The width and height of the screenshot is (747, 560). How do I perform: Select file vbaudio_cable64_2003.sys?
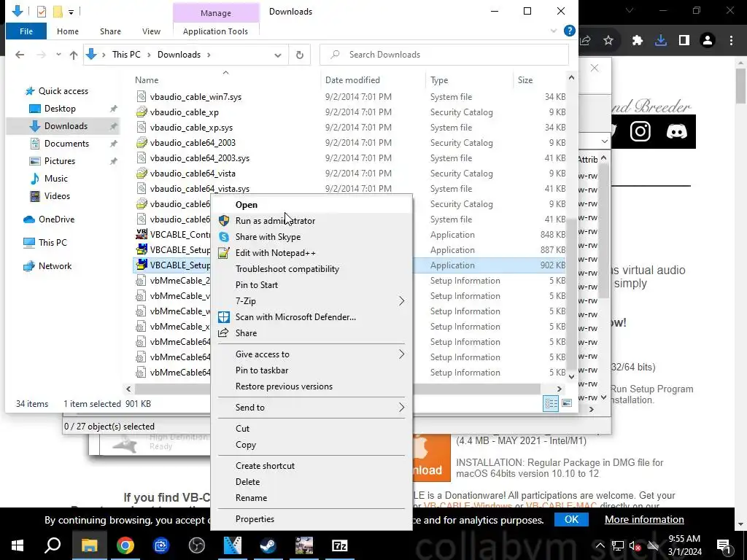(x=200, y=158)
